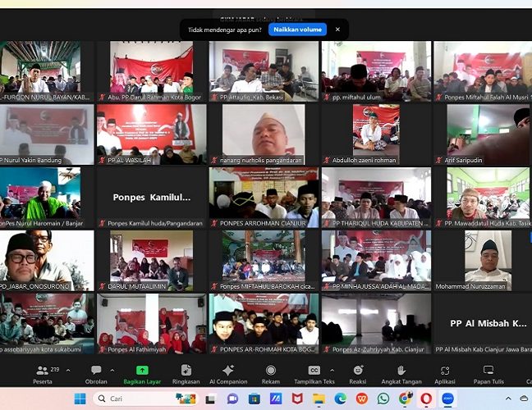Expand the caption options arrow beside Tampilkan Teks
Viewport: 532px width, 410px height.
click(x=336, y=370)
